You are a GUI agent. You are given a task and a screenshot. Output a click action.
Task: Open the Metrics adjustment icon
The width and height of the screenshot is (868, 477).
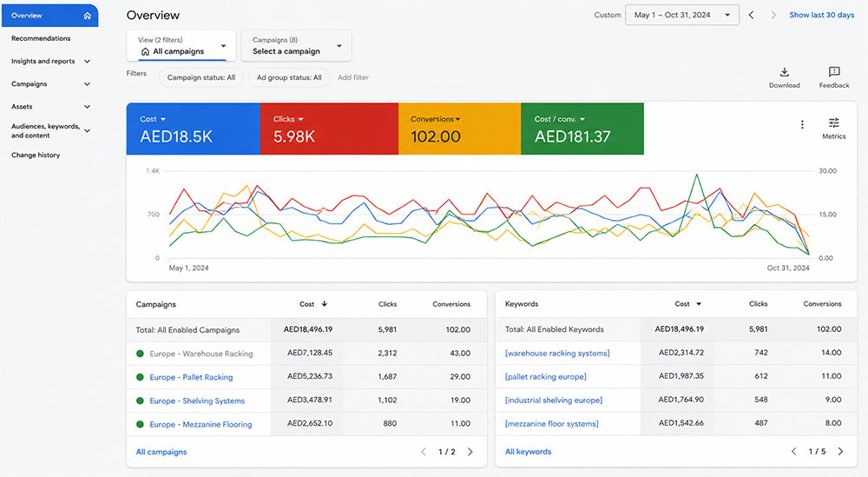(x=833, y=123)
